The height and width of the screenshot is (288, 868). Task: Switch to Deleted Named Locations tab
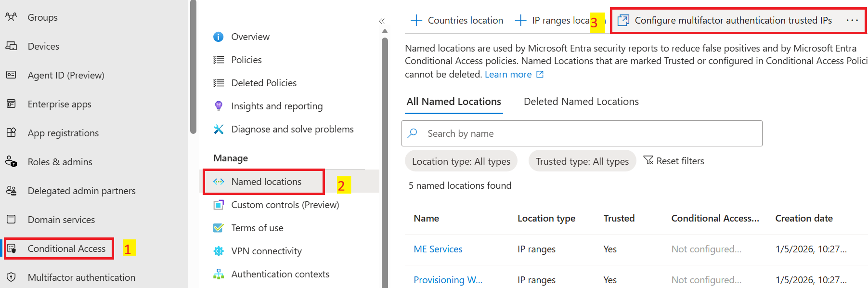coord(581,102)
